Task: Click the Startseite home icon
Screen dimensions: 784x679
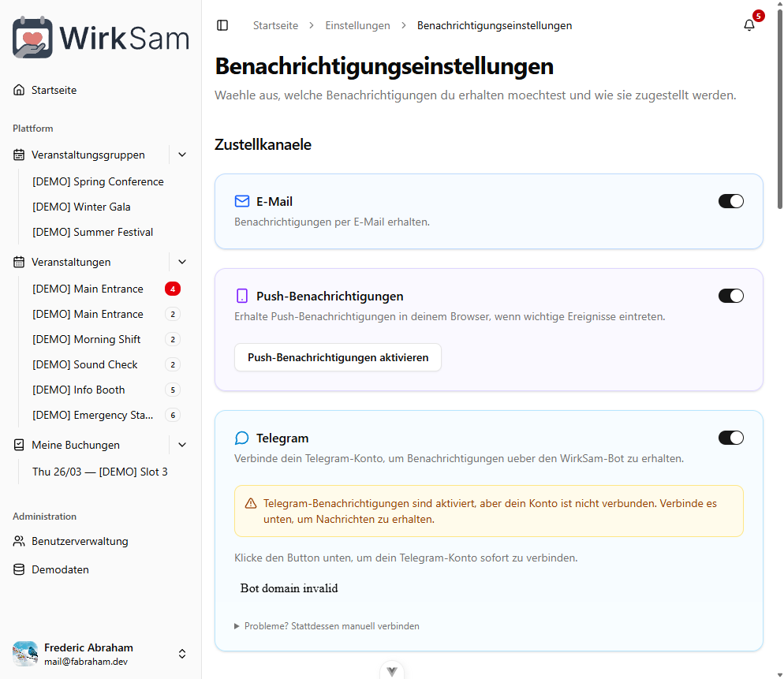Action: click(x=19, y=90)
